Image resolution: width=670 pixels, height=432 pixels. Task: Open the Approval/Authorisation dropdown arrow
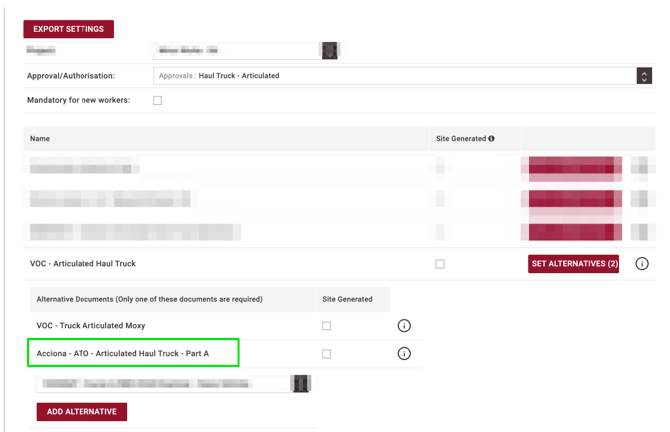pos(644,75)
